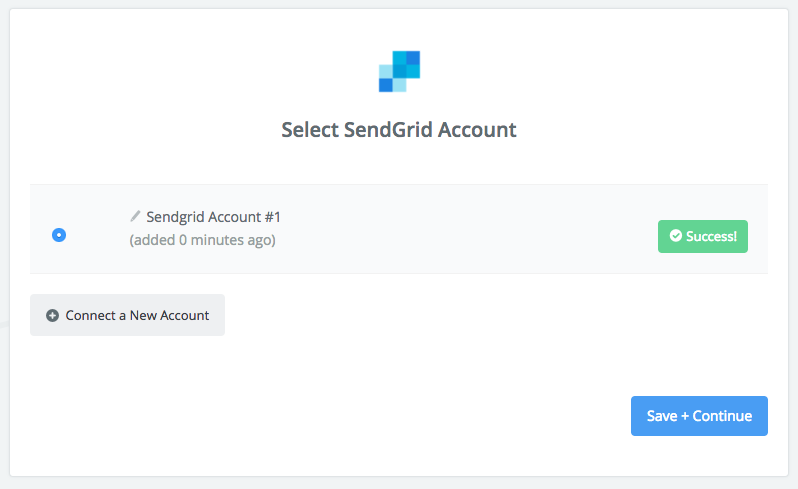This screenshot has width=798, height=489.
Task: Click the '#1' in the account name
Action: click(x=272, y=217)
